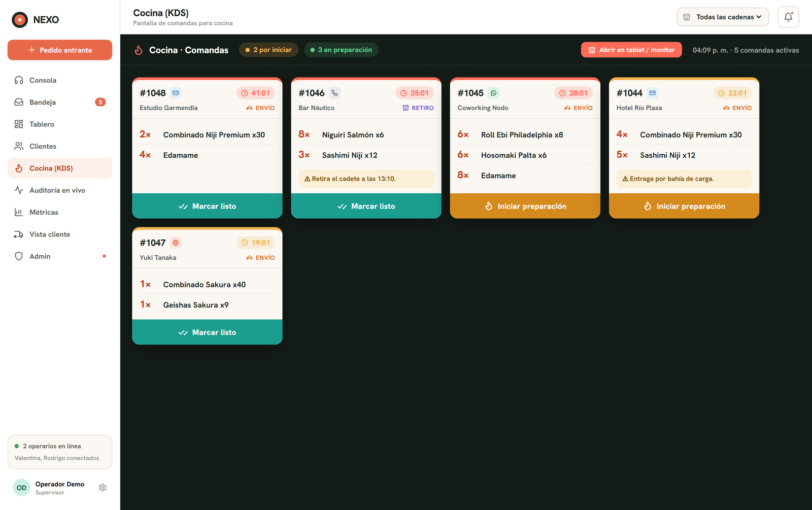The height and width of the screenshot is (510, 812).
Task: Mark order #1047 as listo
Action: pyautogui.click(x=207, y=332)
